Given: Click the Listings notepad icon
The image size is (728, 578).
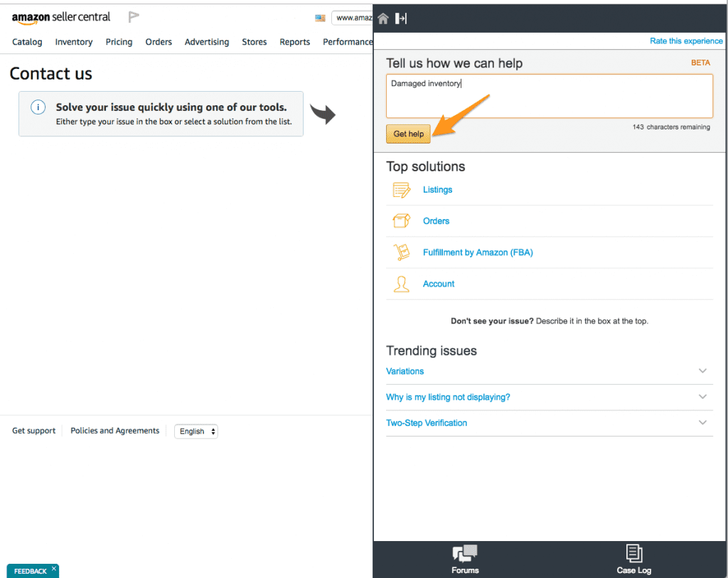Looking at the screenshot, I should tap(402, 190).
